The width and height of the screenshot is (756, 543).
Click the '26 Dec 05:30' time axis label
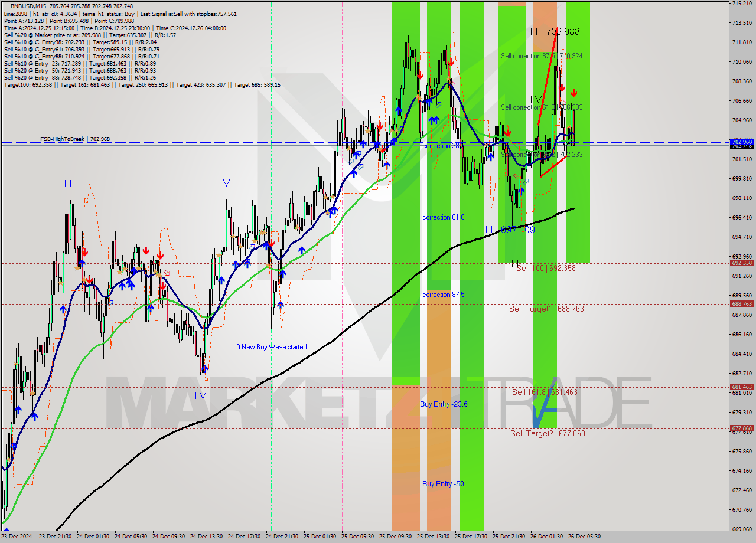[584, 537]
